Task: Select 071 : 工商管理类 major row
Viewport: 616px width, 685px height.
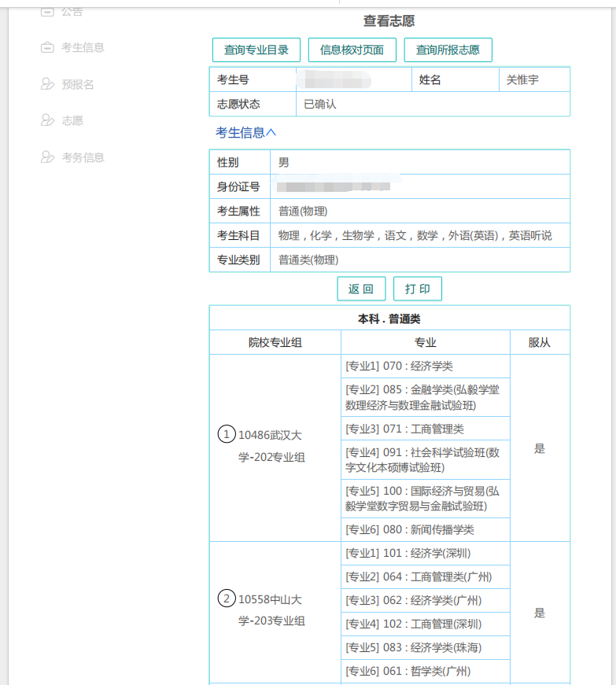Action: pyautogui.click(x=426, y=429)
